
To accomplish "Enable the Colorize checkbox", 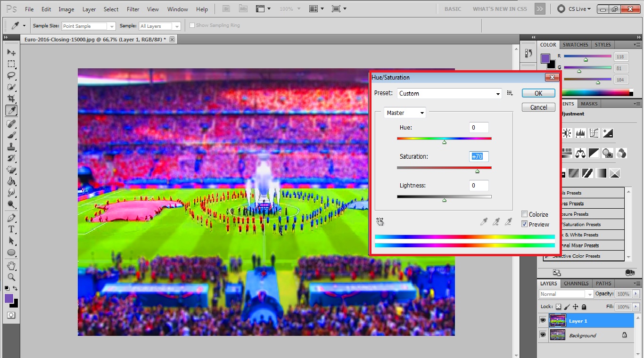I will pyautogui.click(x=524, y=214).
